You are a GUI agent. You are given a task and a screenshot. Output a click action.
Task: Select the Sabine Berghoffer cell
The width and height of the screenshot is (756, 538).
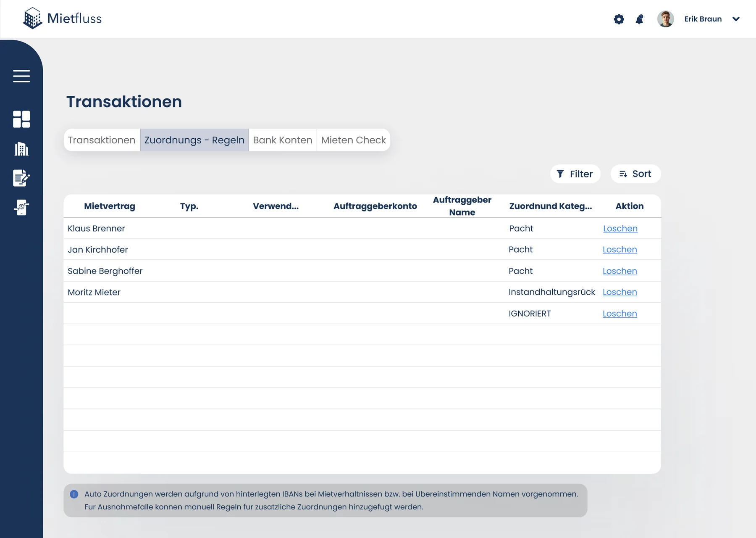coord(105,271)
